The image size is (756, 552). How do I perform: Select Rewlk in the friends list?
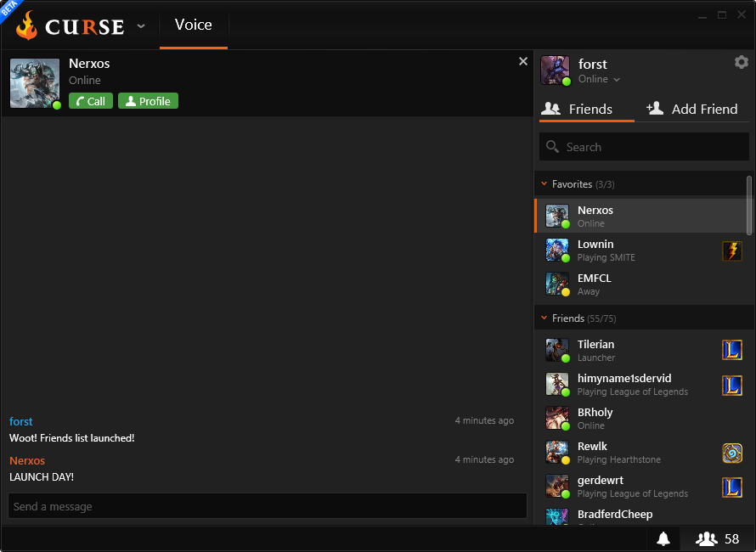pyautogui.click(x=641, y=453)
